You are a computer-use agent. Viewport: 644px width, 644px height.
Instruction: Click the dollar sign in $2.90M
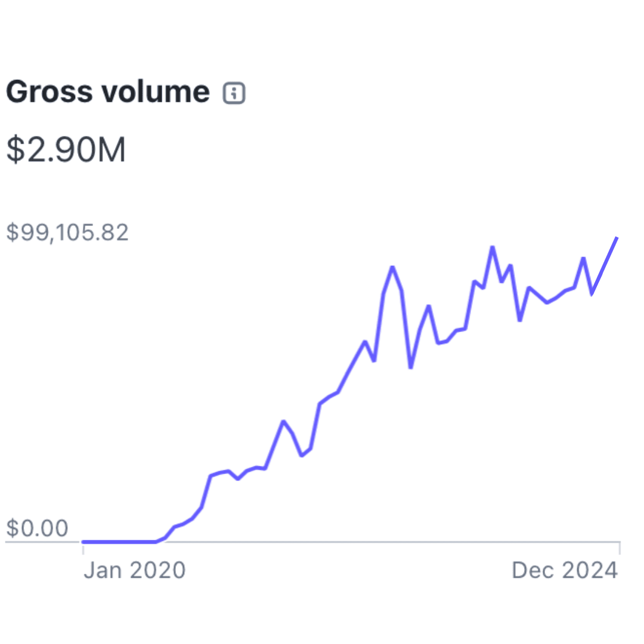[14, 150]
